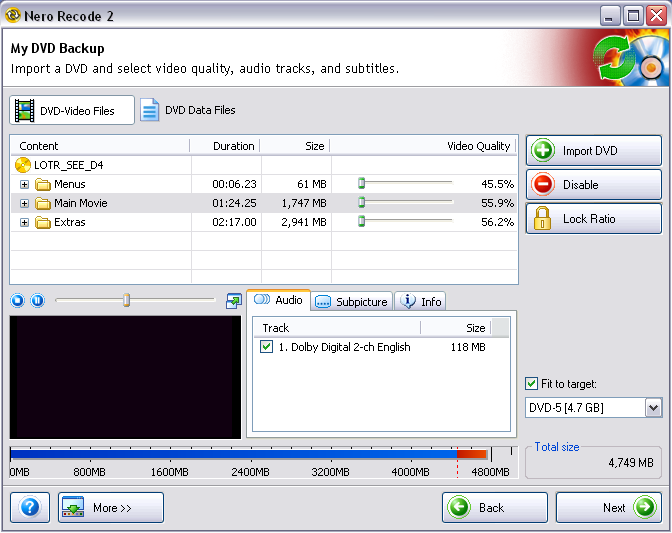Select the Main Movie row text
The image size is (672, 533).
[81, 203]
